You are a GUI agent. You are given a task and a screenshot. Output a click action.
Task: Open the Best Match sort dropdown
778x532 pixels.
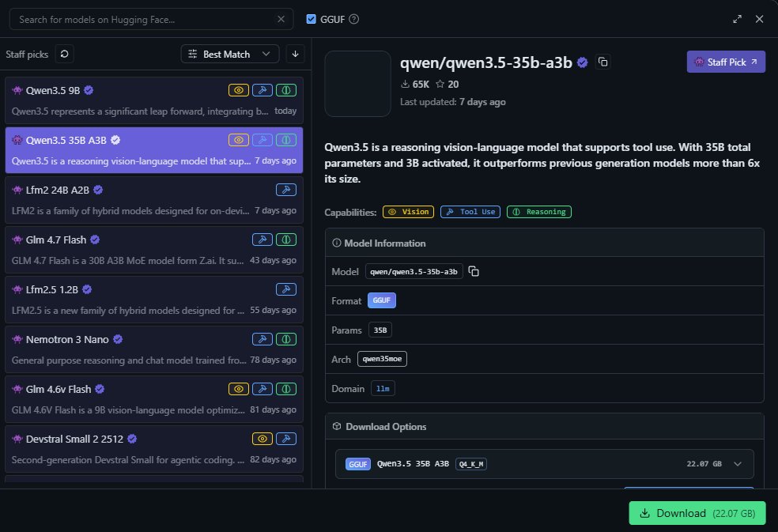(230, 54)
